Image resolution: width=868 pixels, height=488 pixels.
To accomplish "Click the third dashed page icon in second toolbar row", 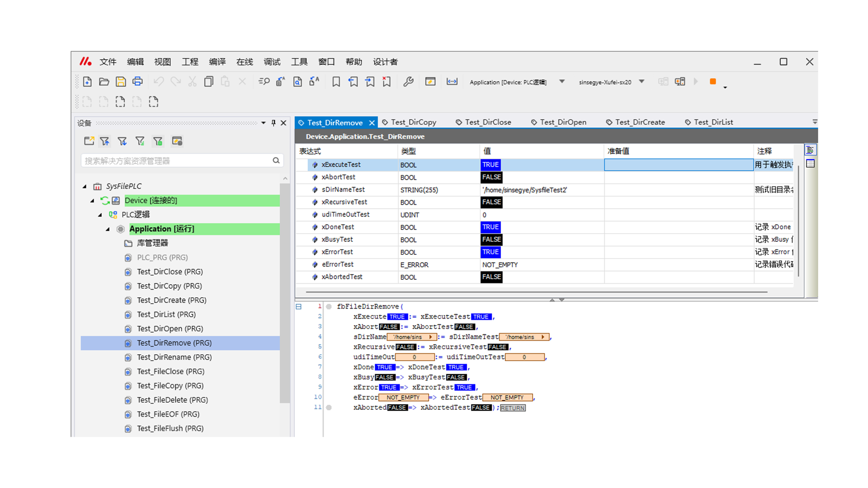I will (120, 102).
